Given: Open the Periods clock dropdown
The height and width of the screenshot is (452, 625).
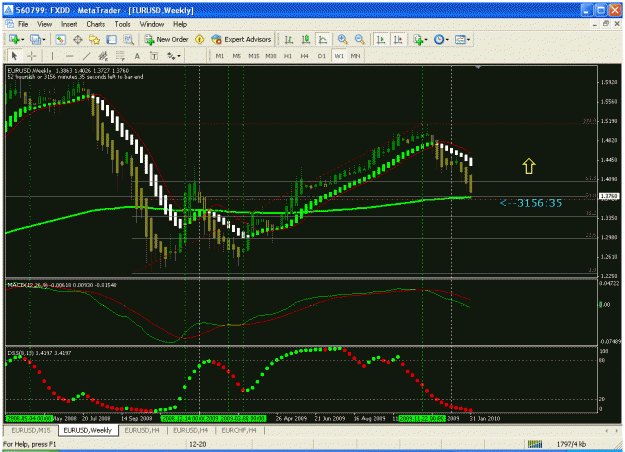Looking at the screenshot, I should [441, 39].
